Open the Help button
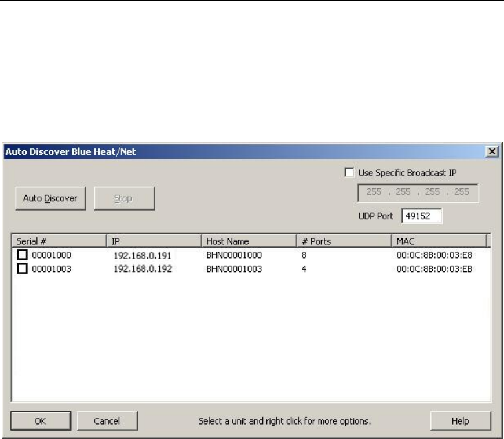The width and height of the screenshot is (504, 439). (x=461, y=421)
